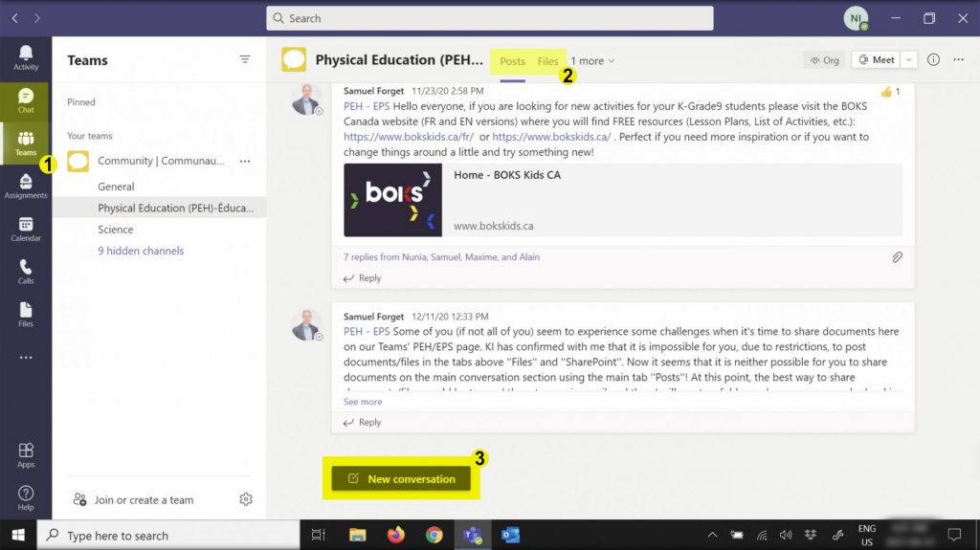Click the Windows Type here to search box
Image resolution: width=980 pixels, height=550 pixels.
click(x=168, y=535)
